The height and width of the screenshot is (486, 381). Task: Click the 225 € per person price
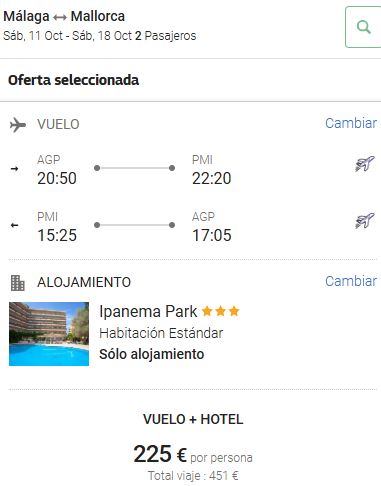tap(193, 454)
